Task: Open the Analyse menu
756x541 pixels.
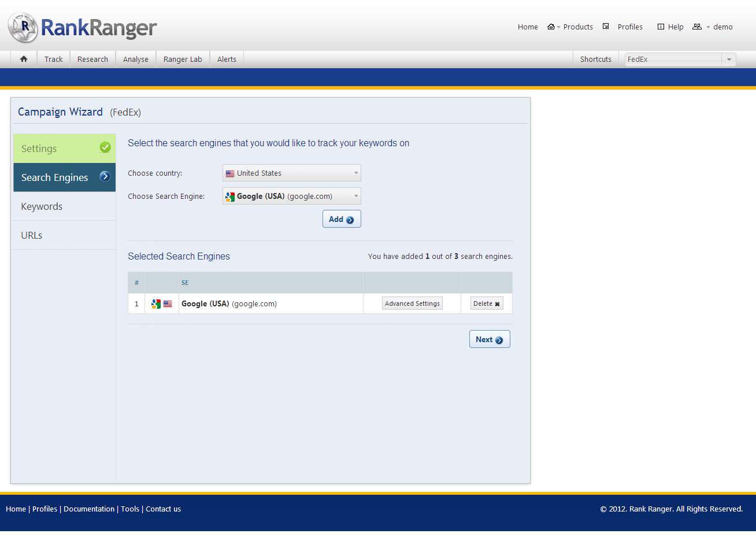Action: [x=136, y=59]
